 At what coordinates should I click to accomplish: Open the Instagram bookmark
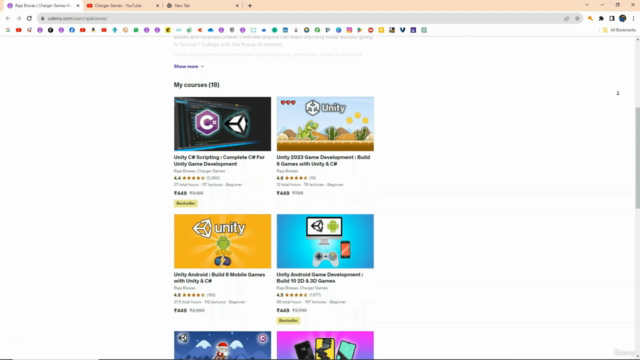pyautogui.click(x=349, y=30)
